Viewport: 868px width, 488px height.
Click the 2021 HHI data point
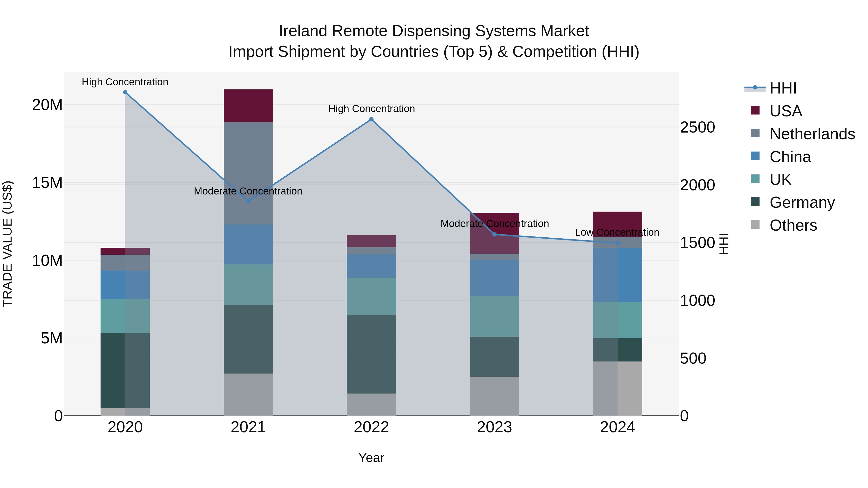click(x=248, y=201)
